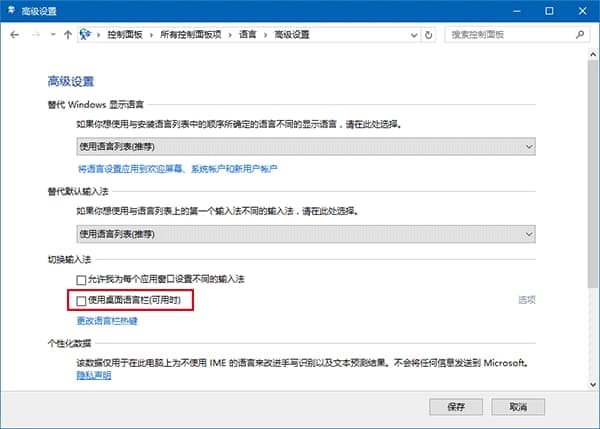Close the 高级设置 window
This screenshot has width=600, height=429.
point(582,11)
